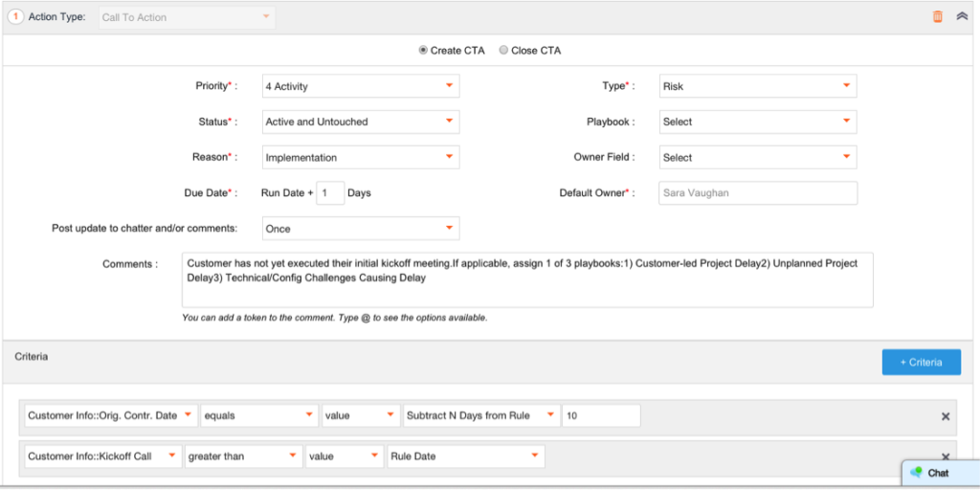
Task: Expand the Reason dropdown showing Implementation
Action: tap(360, 157)
